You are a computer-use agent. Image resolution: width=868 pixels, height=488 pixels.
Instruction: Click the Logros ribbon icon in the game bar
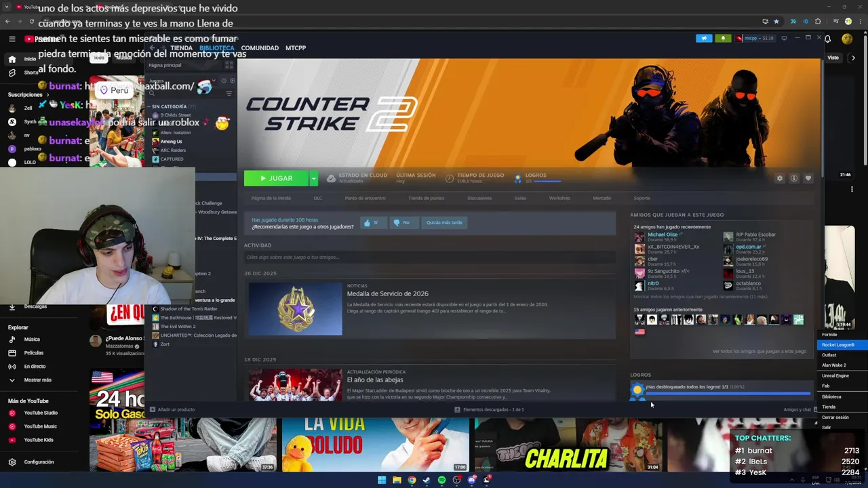pos(518,178)
